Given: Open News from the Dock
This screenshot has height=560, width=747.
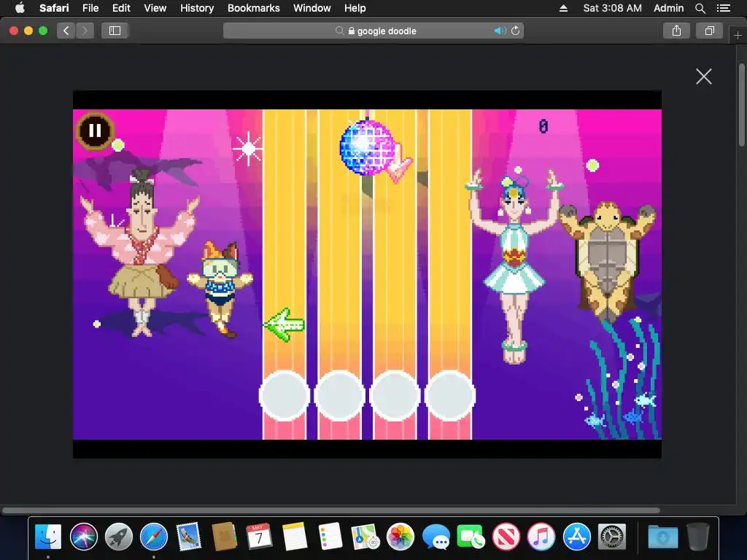Looking at the screenshot, I should pos(506,537).
